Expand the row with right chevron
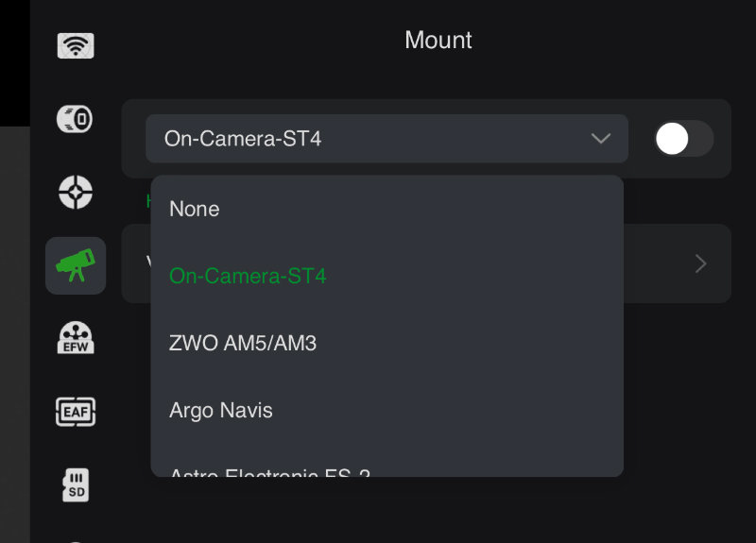 [x=700, y=263]
